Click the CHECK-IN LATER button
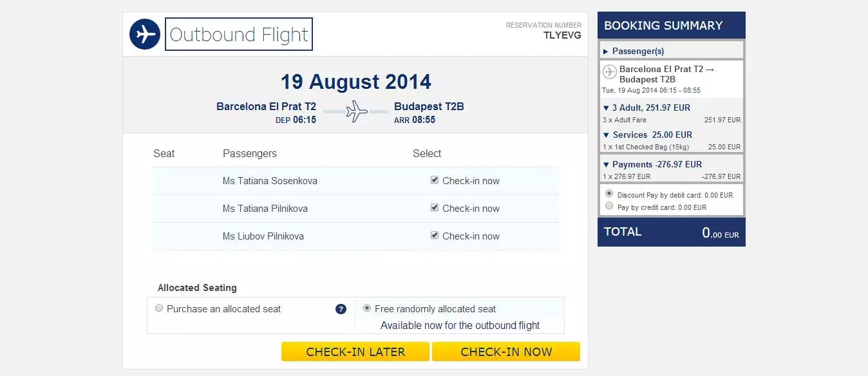The image size is (868, 376). [355, 352]
